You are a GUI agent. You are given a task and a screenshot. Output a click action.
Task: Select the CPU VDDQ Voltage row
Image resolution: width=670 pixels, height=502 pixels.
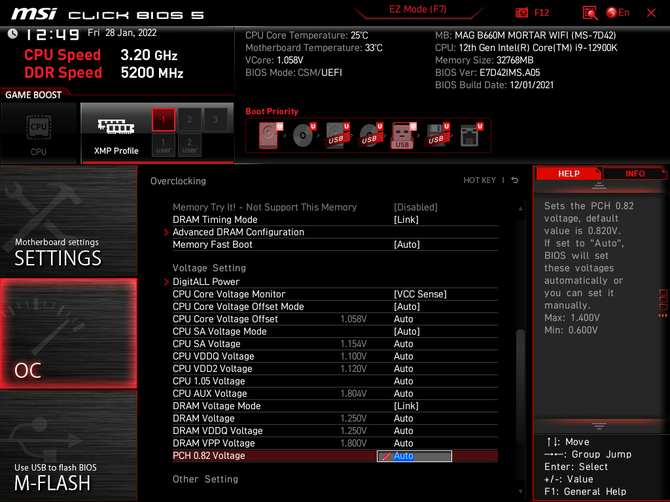[335, 356]
